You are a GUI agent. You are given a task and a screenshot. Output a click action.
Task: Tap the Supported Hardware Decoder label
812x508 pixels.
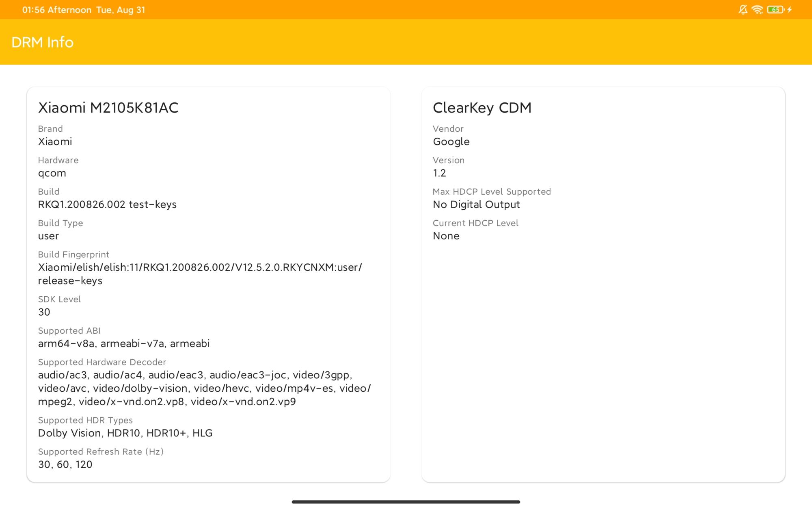click(102, 362)
